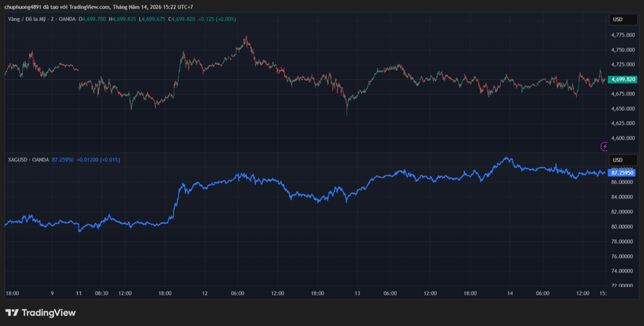Viewport: 644px width, 326px height.
Task: Click the 12 date marker on the time axis
Action: [x=205, y=293]
